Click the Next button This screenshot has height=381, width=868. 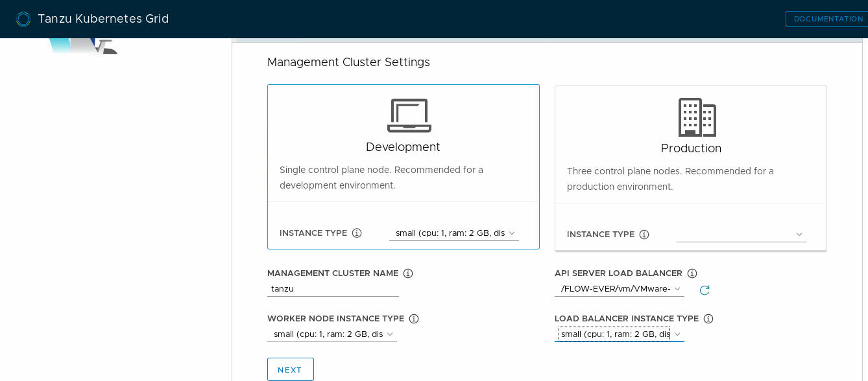291,369
